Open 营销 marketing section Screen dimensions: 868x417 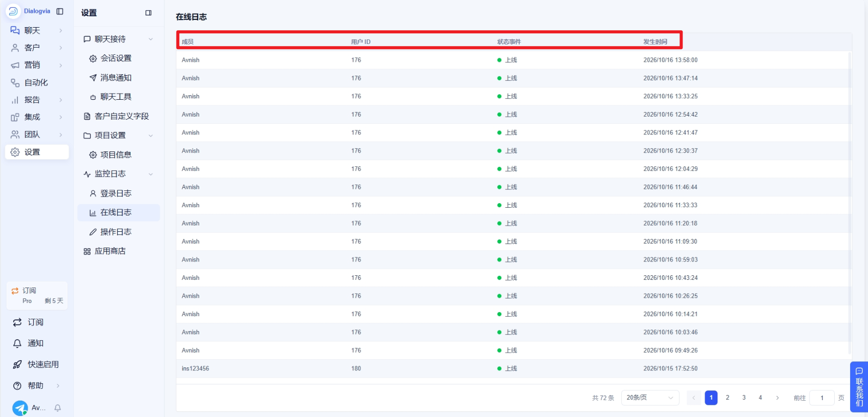[x=37, y=65]
